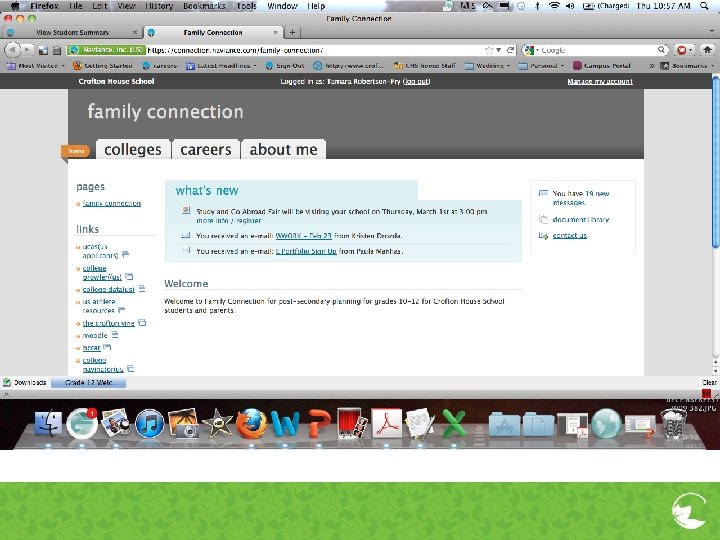Switch to View Student Summary browser tab
The width and height of the screenshot is (720, 540).
(x=73, y=33)
